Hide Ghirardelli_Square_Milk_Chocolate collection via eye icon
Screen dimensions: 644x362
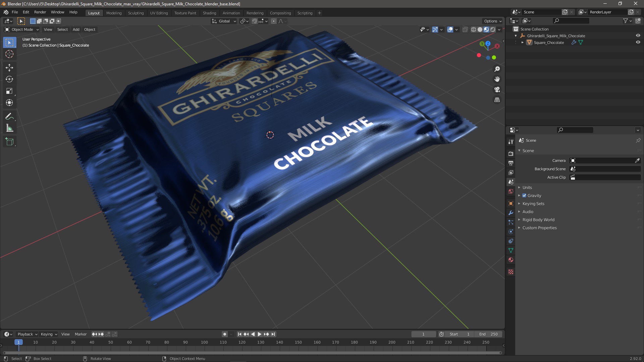(x=638, y=36)
